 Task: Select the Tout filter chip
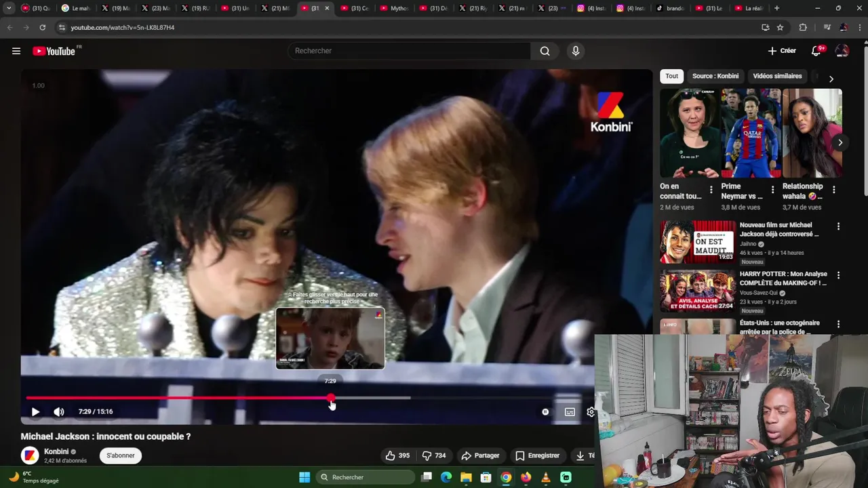671,76
